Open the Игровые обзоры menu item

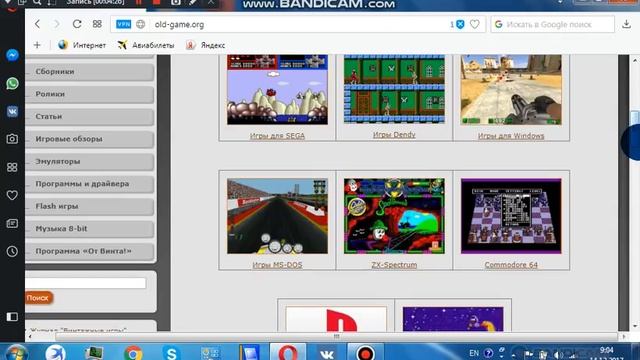(x=90, y=139)
